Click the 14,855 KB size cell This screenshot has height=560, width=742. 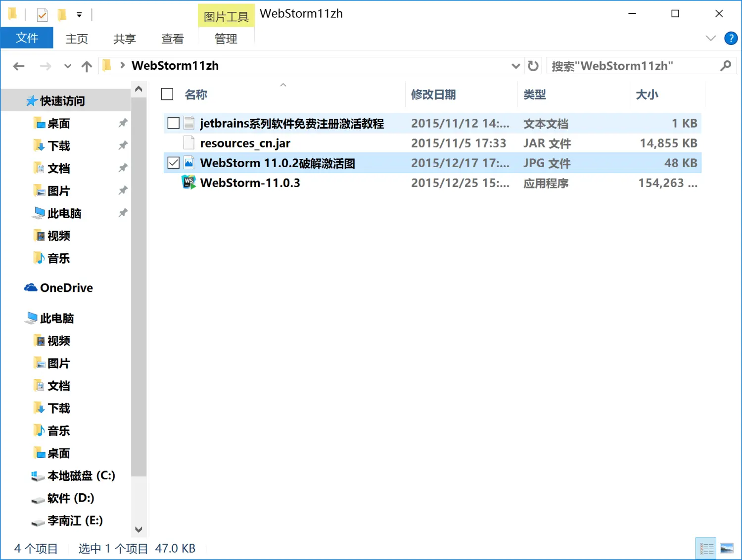coord(668,143)
